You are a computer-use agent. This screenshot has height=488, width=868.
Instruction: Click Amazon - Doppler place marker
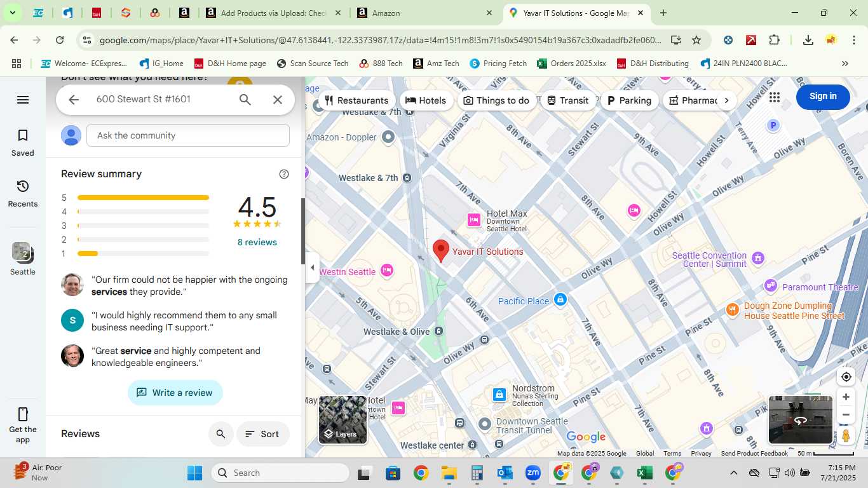[388, 137]
